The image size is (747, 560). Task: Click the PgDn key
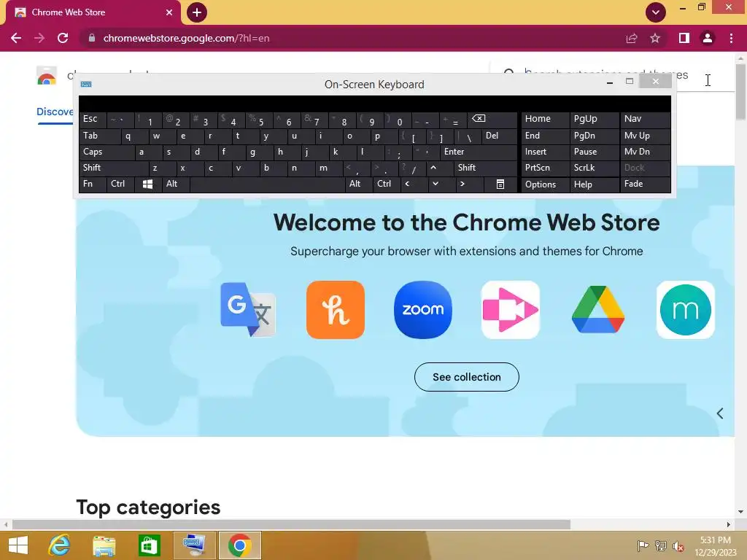[594, 136]
